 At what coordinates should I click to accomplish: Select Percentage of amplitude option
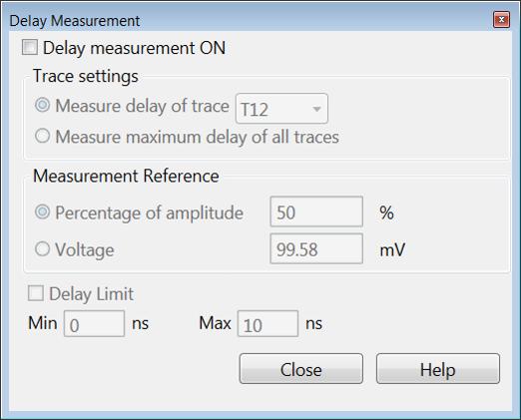point(43,212)
